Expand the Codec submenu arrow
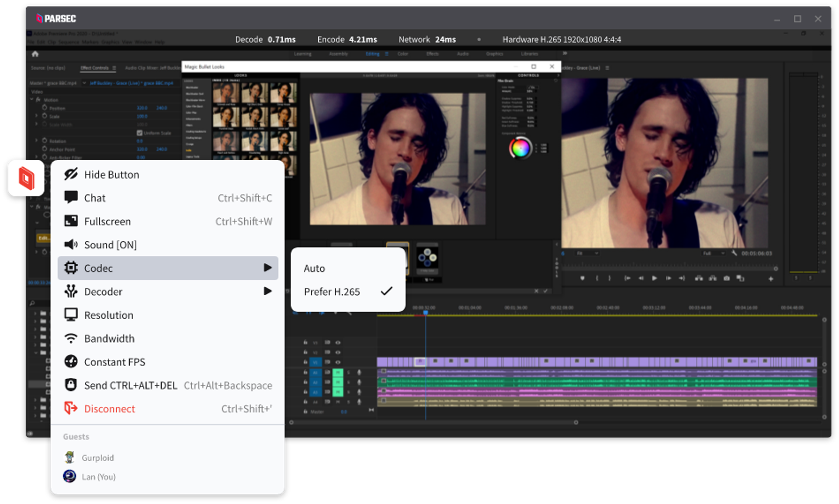The height and width of the screenshot is (504, 839). point(267,268)
